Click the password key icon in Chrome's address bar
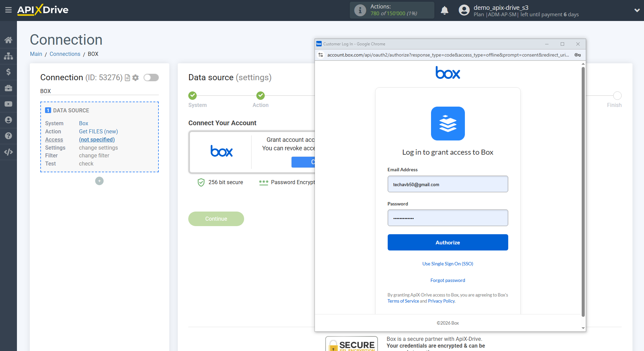Screen dimensions: 644x351 [577, 55]
